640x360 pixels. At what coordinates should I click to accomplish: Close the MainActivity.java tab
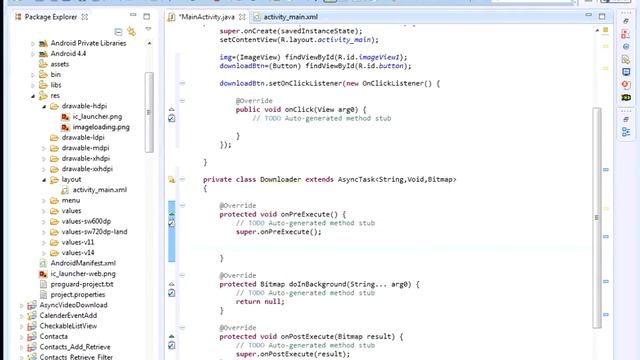tap(242, 17)
